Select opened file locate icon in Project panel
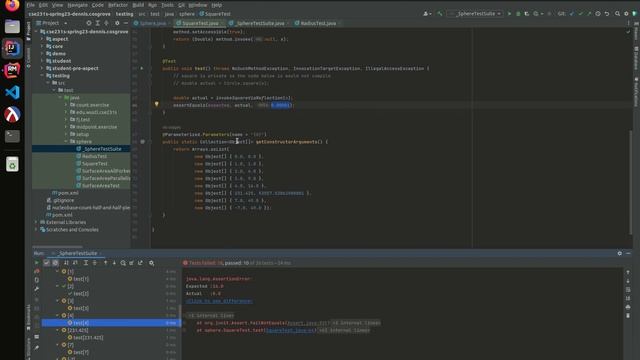Viewport: 640px width, 360px height. click(89, 23)
